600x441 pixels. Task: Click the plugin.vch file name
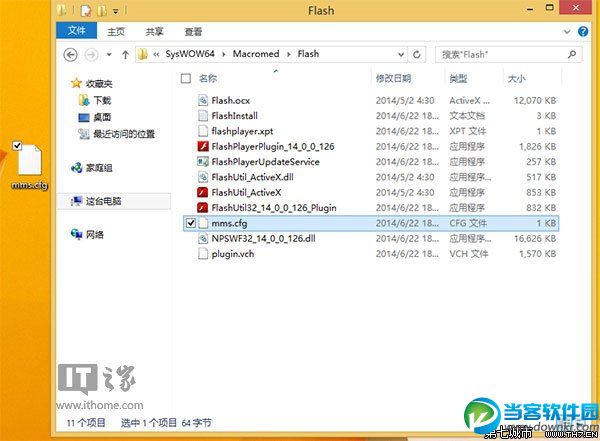pyautogui.click(x=233, y=254)
